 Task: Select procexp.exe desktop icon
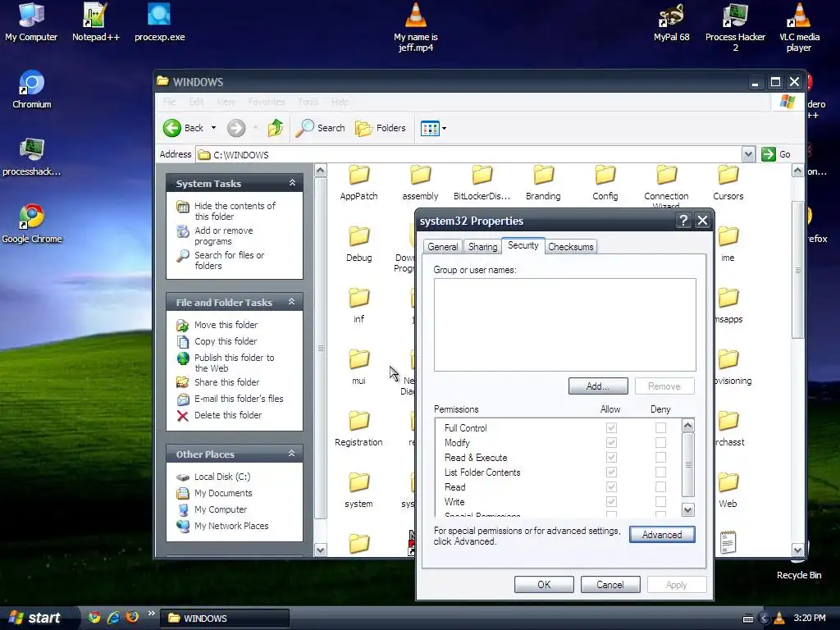[159, 22]
